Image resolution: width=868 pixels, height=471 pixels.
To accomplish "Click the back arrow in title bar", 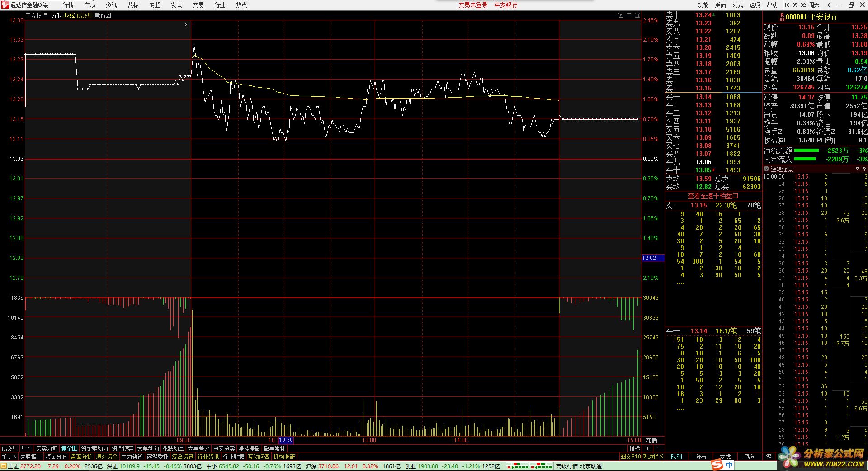I will [829, 5].
